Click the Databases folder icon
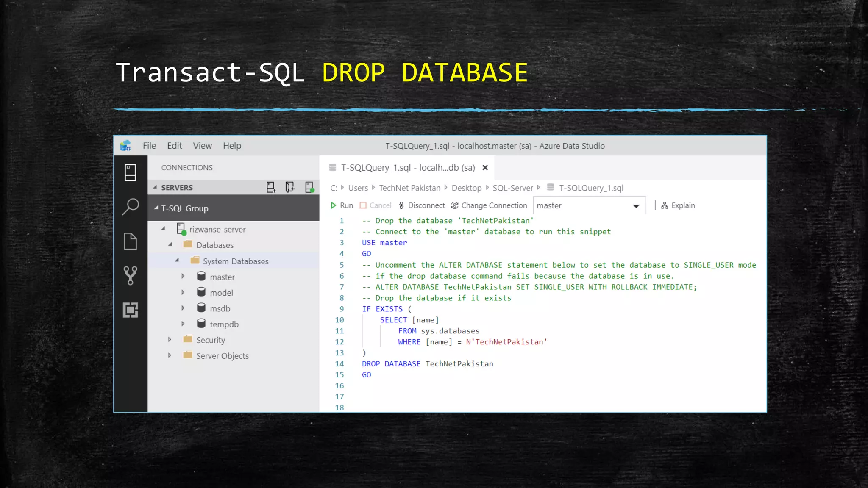The height and width of the screenshot is (488, 868). click(188, 244)
